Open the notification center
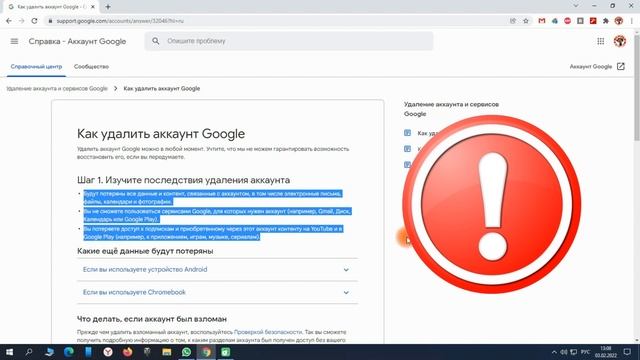 click(x=627, y=352)
